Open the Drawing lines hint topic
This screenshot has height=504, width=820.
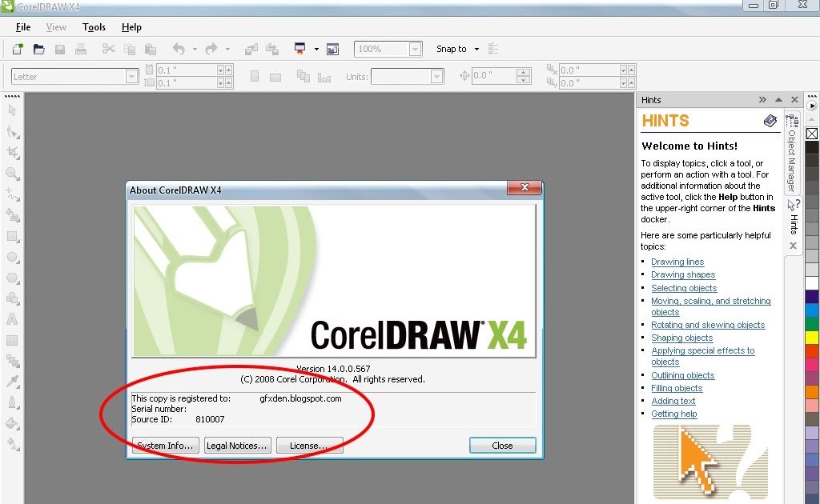[677, 262]
